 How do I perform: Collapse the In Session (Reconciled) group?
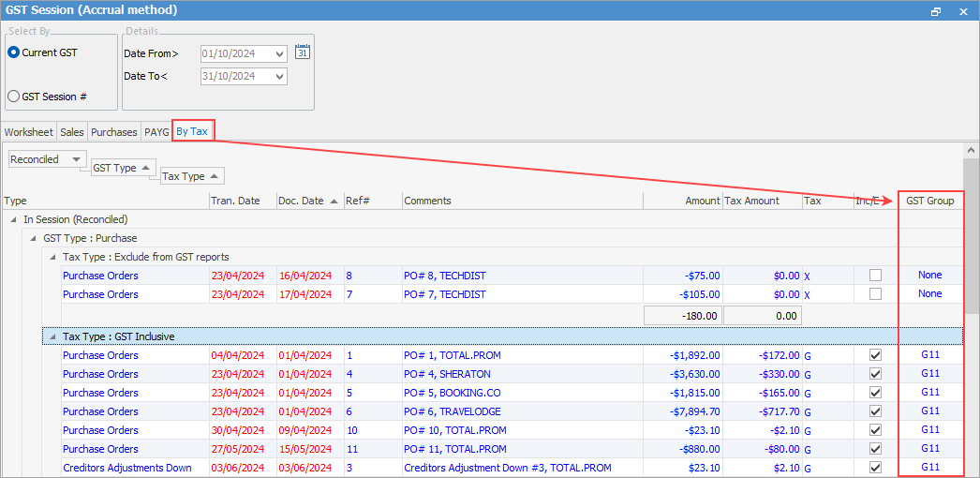coord(14,219)
